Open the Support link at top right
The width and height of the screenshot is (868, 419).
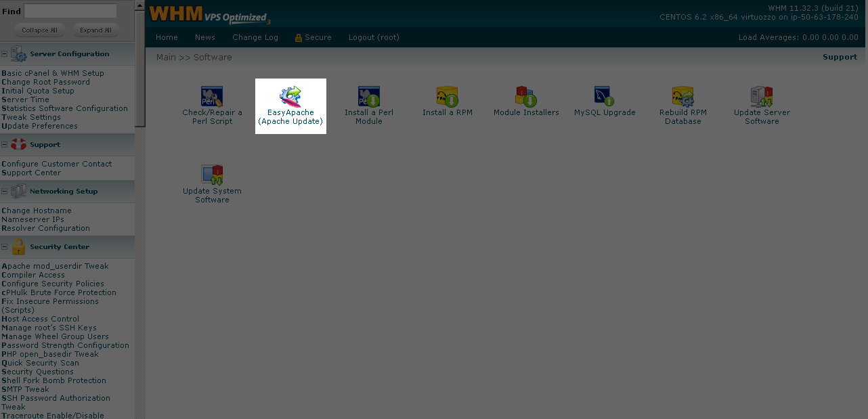[840, 57]
